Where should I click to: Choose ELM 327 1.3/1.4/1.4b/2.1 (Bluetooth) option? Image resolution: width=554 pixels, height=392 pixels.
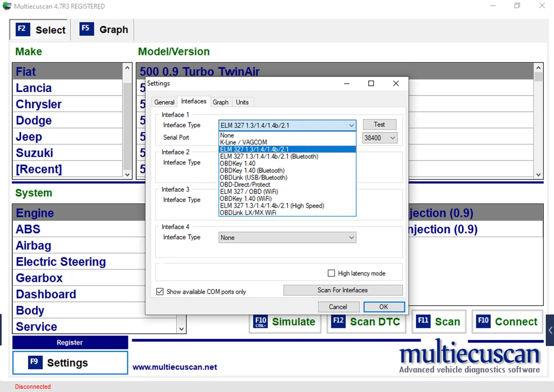(x=287, y=156)
